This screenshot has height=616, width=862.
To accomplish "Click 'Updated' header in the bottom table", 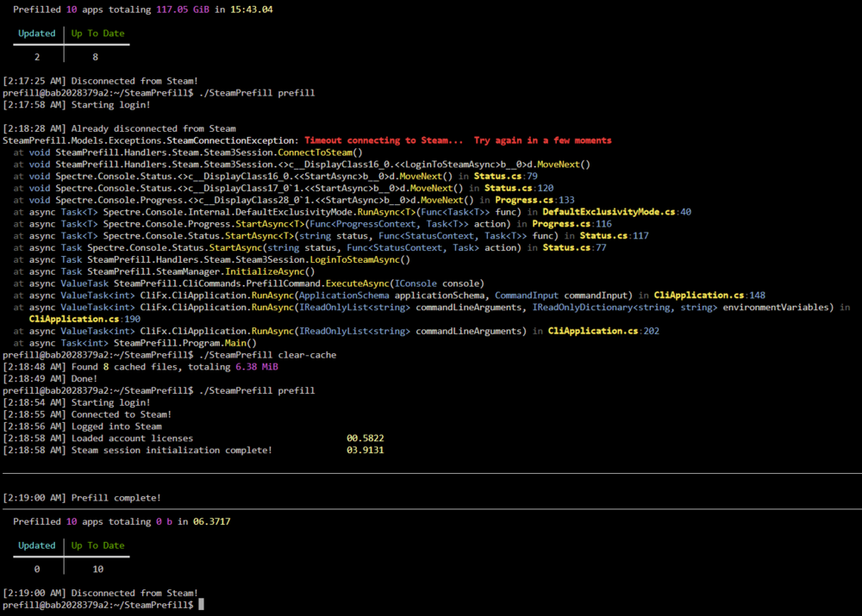I will 37,545.
